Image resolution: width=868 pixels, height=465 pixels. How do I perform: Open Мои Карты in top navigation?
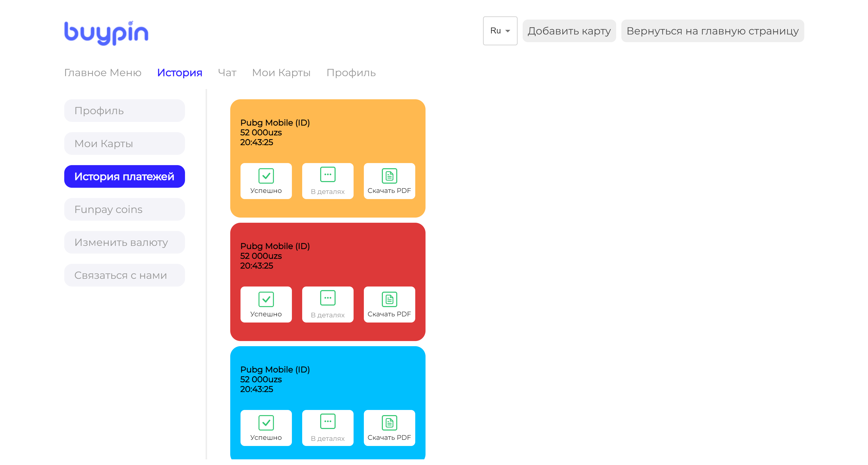pyautogui.click(x=281, y=73)
